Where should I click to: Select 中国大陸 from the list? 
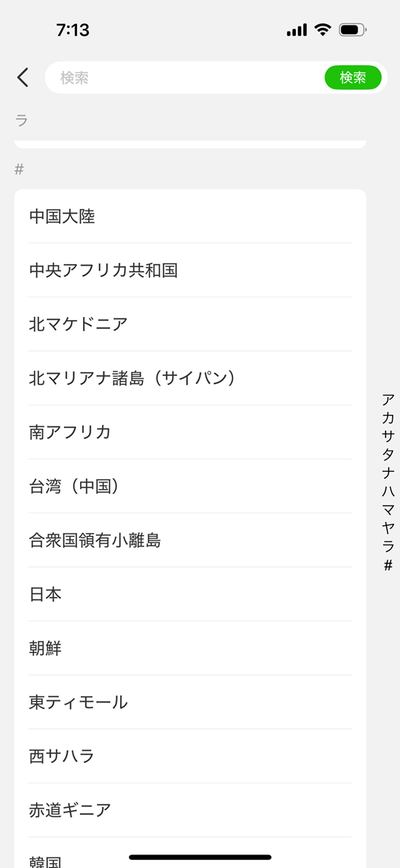click(190, 217)
